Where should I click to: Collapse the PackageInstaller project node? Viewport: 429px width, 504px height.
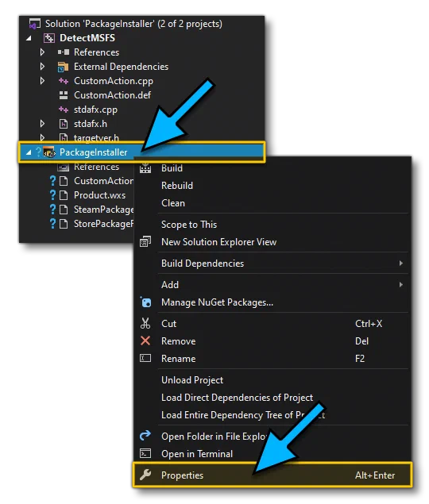point(29,152)
